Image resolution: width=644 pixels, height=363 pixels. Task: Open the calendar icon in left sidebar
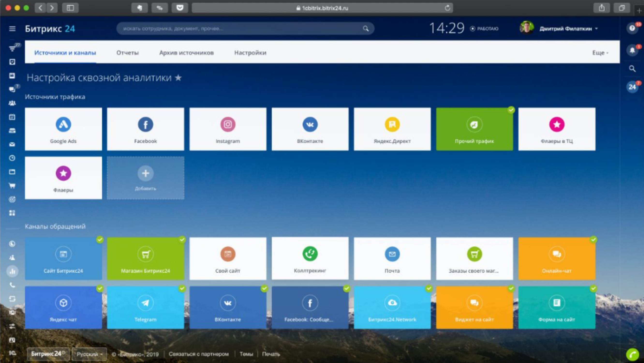tap(12, 117)
